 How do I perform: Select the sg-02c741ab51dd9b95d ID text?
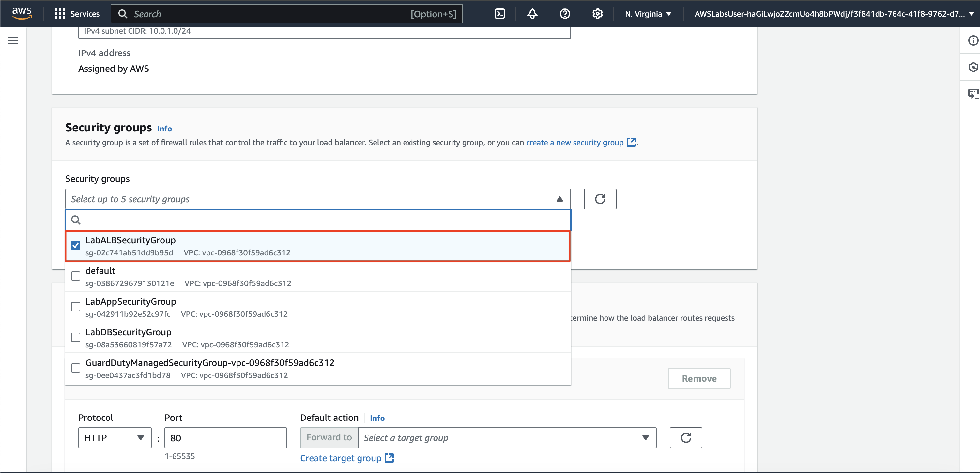pyautogui.click(x=129, y=253)
